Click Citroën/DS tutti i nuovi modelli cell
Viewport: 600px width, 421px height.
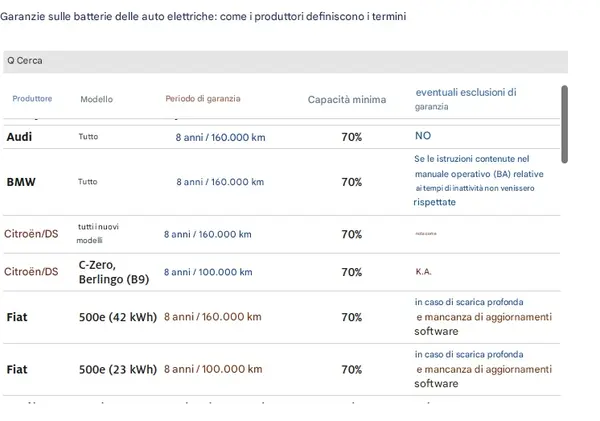coord(98,233)
